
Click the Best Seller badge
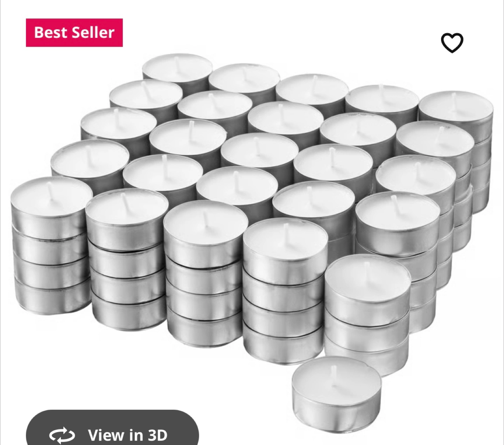74,33
